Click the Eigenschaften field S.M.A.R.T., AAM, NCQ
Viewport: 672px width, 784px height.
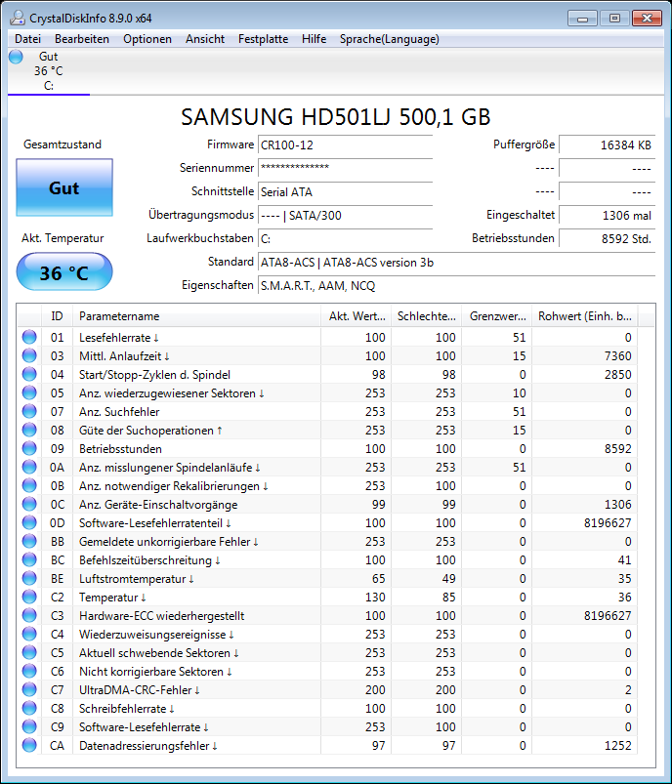tap(456, 285)
